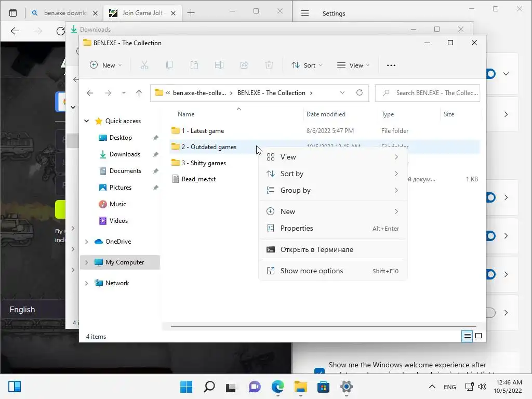
Task: Refresh the BEN.EXE folder view
Action: pos(360,92)
